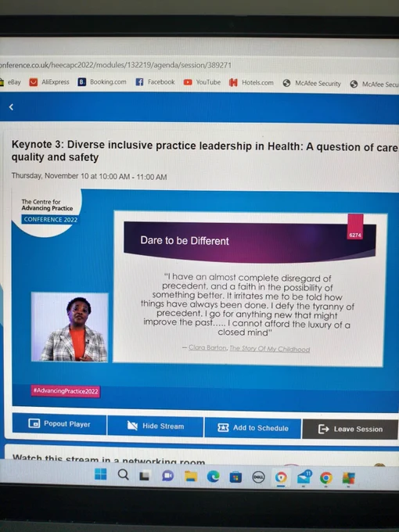Viewport: 399px width, 532px height.
Task: Click the Keynote 3 session title
Action: (x=205, y=151)
